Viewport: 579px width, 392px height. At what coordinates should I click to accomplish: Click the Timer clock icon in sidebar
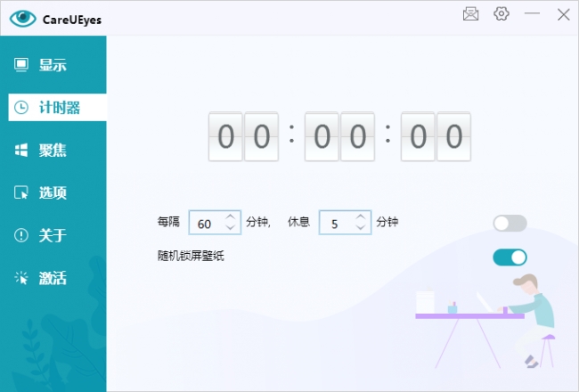tap(21, 108)
